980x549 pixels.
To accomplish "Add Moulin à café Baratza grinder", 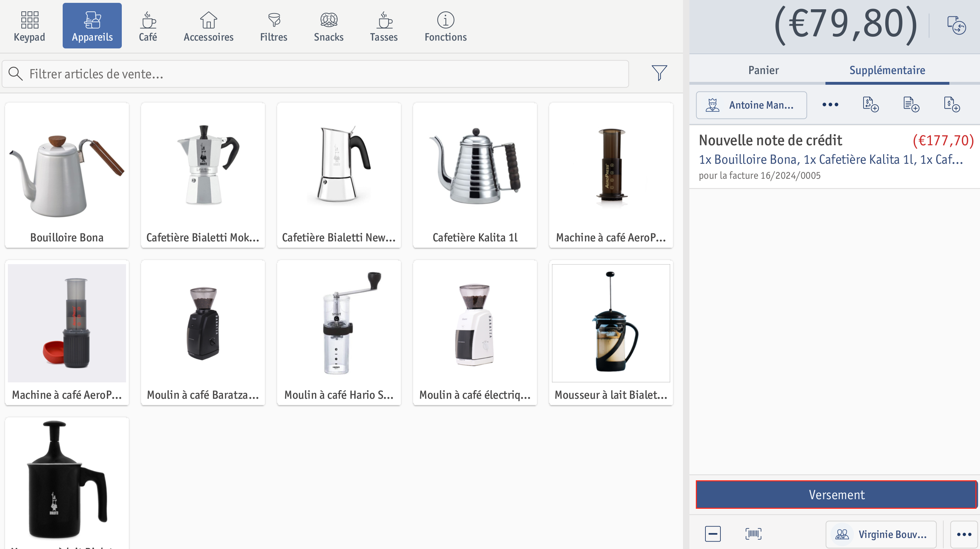I will pyautogui.click(x=203, y=333).
